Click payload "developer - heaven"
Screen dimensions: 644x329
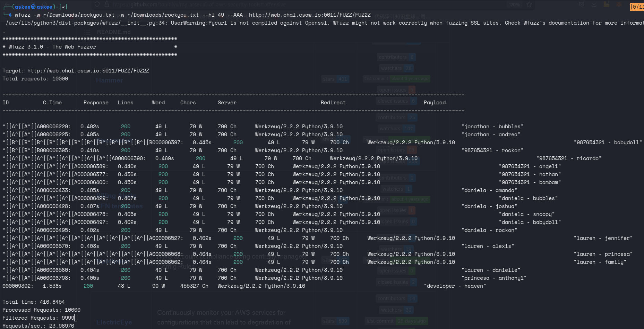(455, 286)
